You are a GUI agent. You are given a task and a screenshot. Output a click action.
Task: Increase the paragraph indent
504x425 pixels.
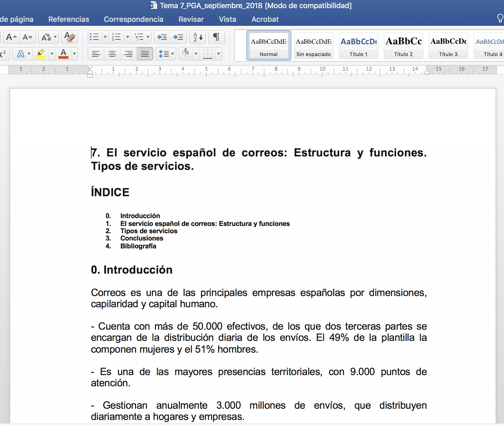click(178, 37)
